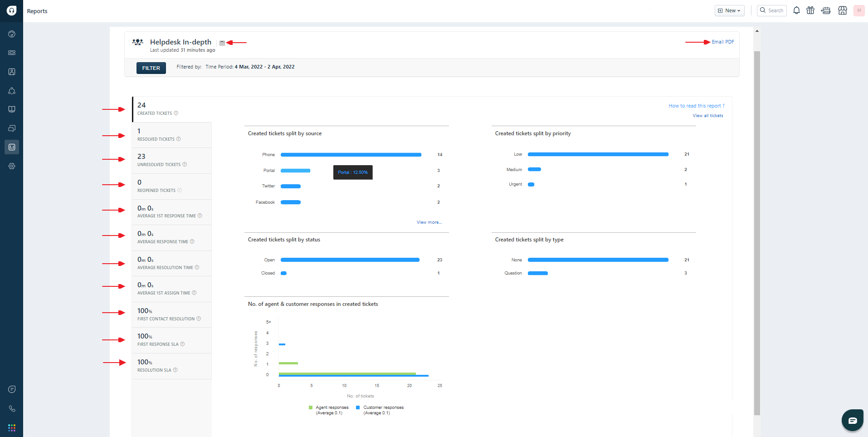Click the time period 4 Mar - 2 Apr 2022

(x=265, y=67)
